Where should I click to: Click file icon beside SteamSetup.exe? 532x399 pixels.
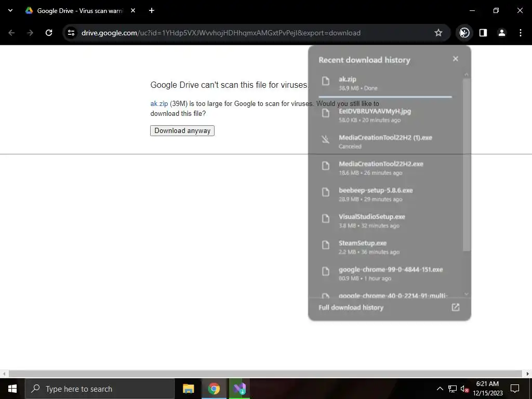pos(326,245)
